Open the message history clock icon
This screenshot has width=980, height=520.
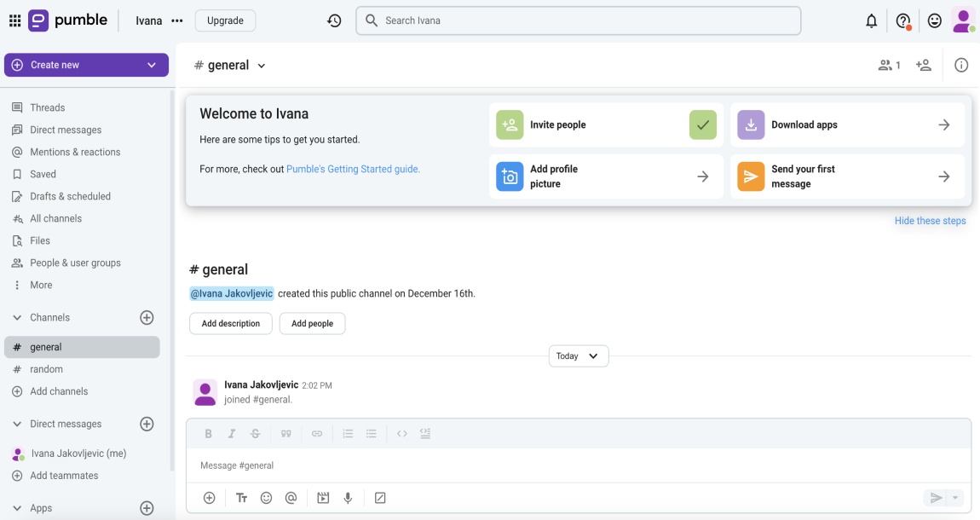[x=334, y=20]
